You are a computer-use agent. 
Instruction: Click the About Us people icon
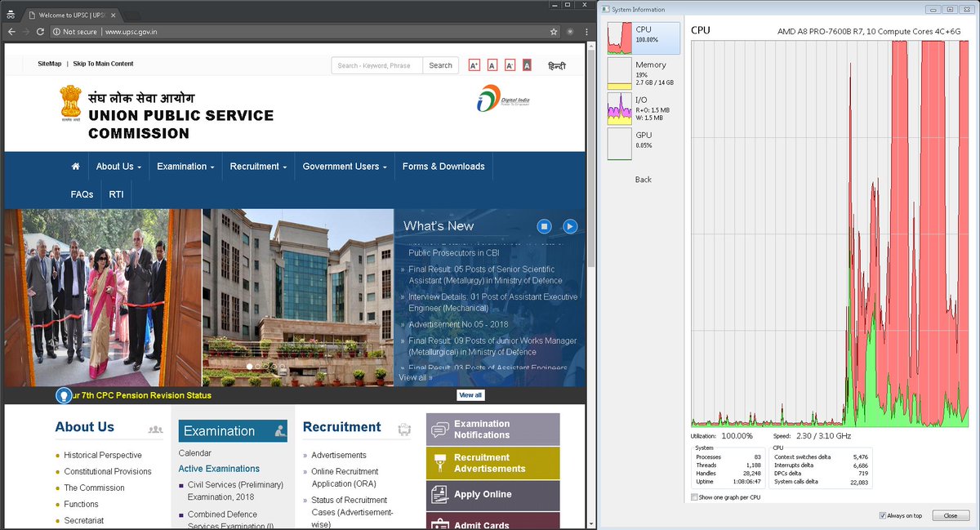point(155,429)
